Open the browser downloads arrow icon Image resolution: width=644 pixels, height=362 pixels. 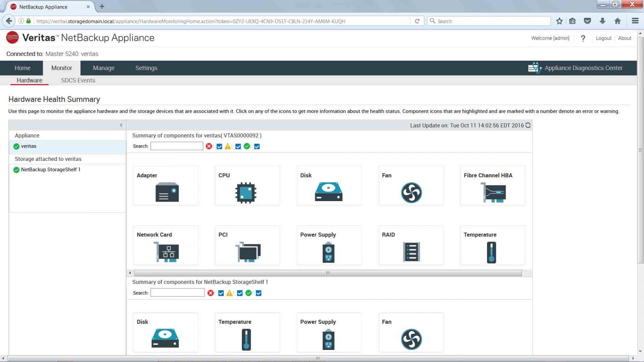[603, 21]
